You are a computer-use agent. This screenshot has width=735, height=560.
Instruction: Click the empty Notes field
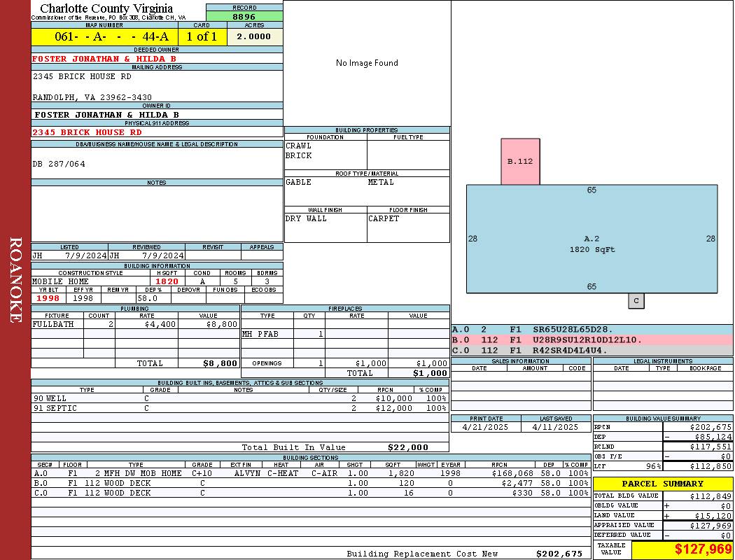coord(157,214)
